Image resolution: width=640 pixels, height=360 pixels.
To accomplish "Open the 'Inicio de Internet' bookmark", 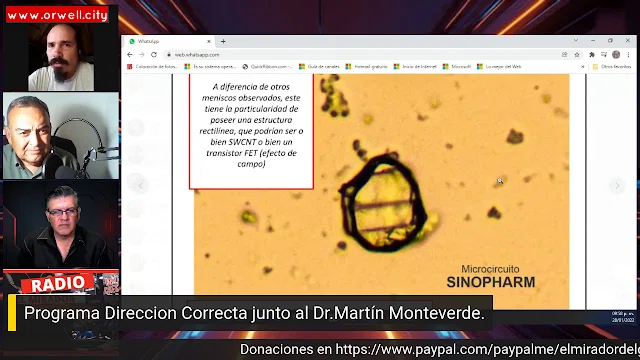I will point(415,67).
